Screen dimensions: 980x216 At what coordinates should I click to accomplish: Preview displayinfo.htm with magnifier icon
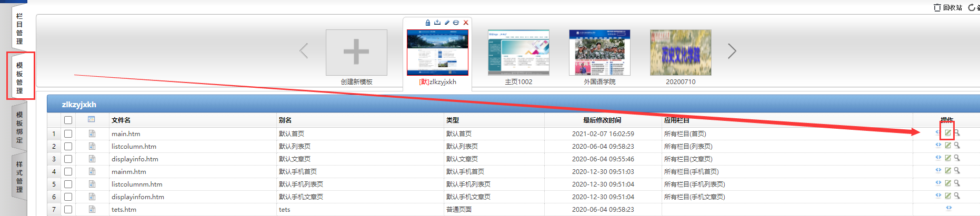(x=957, y=158)
